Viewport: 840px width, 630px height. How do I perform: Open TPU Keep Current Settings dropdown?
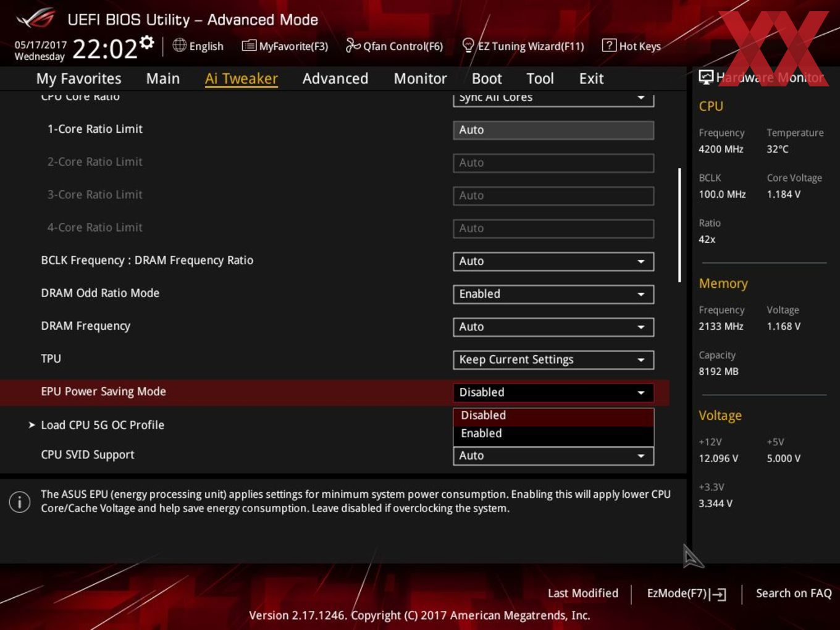pyautogui.click(x=553, y=359)
